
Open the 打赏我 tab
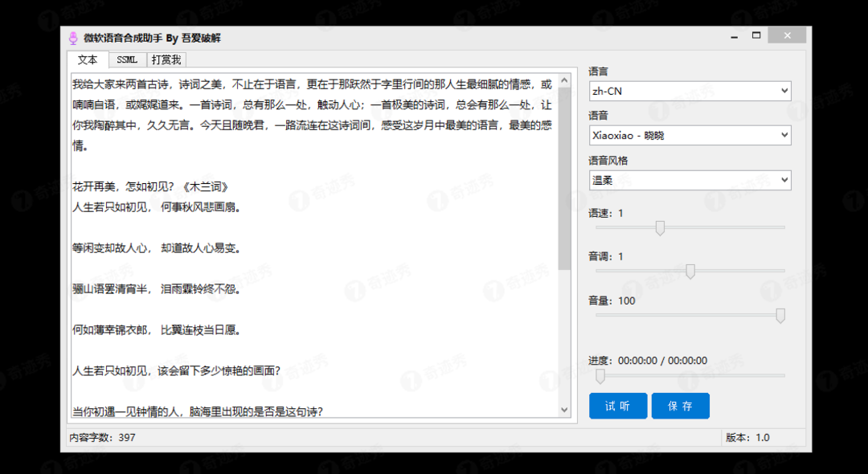click(166, 59)
